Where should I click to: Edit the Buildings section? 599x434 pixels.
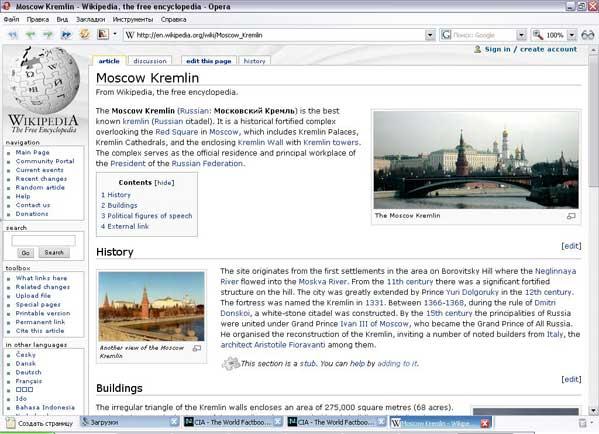(x=571, y=379)
